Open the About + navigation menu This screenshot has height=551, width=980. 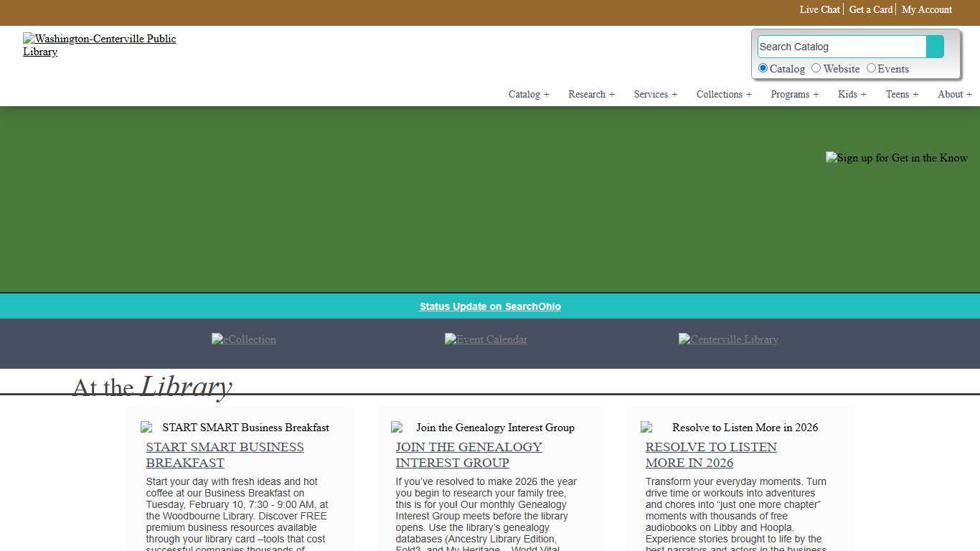pos(954,94)
